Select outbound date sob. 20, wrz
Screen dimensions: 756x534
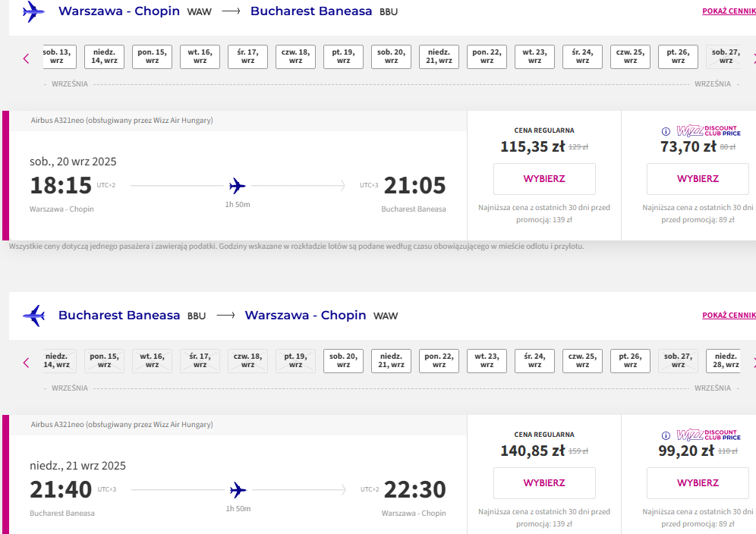click(391, 57)
